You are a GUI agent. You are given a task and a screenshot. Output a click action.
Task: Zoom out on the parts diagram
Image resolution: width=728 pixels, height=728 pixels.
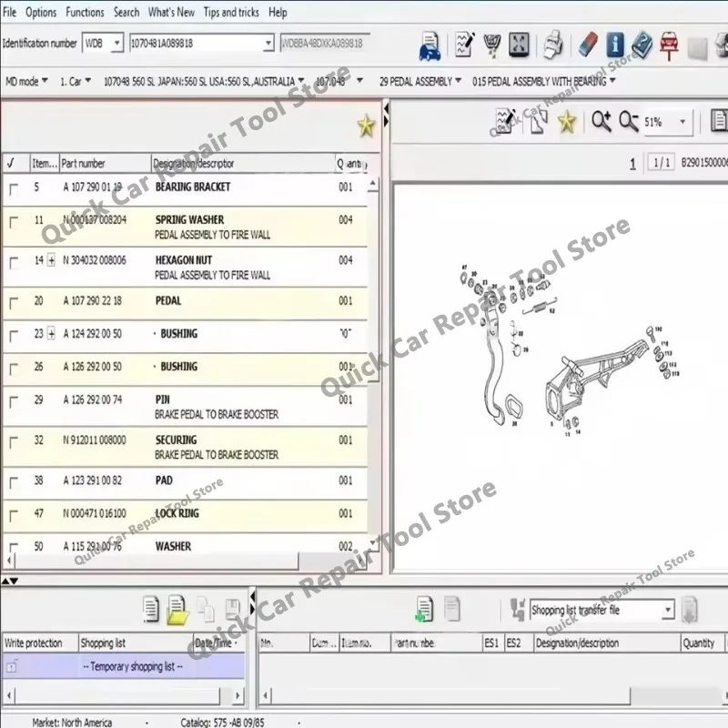click(x=629, y=122)
